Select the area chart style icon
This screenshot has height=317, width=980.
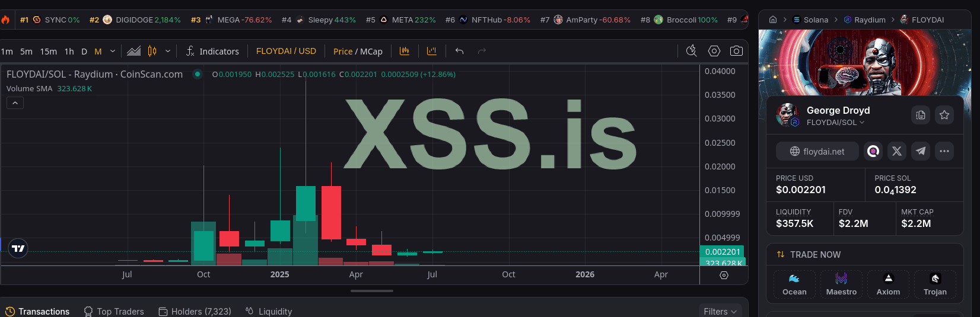[x=134, y=51]
